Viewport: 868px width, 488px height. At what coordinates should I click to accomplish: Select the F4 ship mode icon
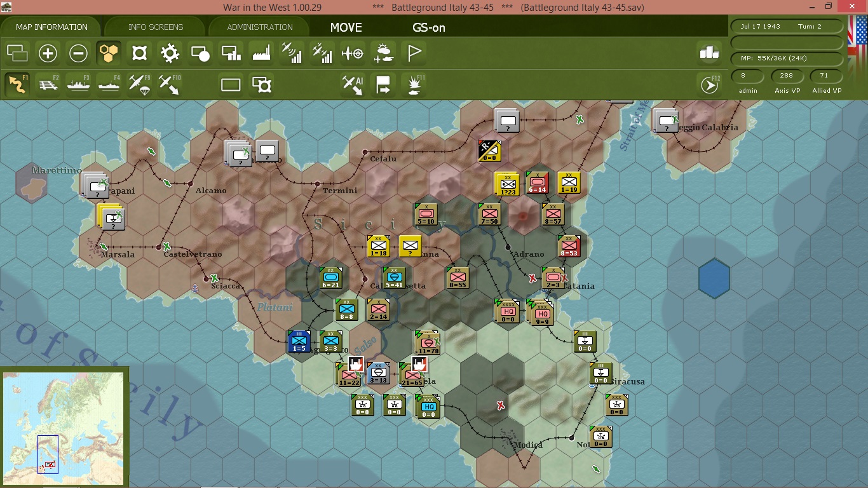click(x=109, y=85)
